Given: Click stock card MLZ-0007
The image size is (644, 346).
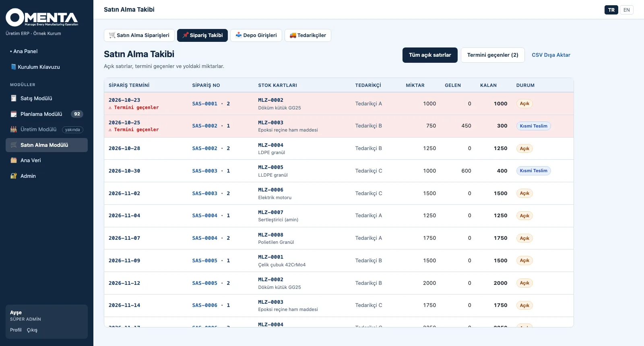Looking at the screenshot, I should (x=270, y=212).
